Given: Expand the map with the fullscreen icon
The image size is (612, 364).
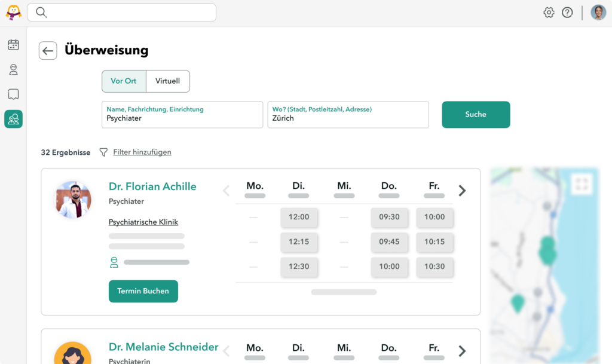Looking at the screenshot, I should click(x=582, y=183).
